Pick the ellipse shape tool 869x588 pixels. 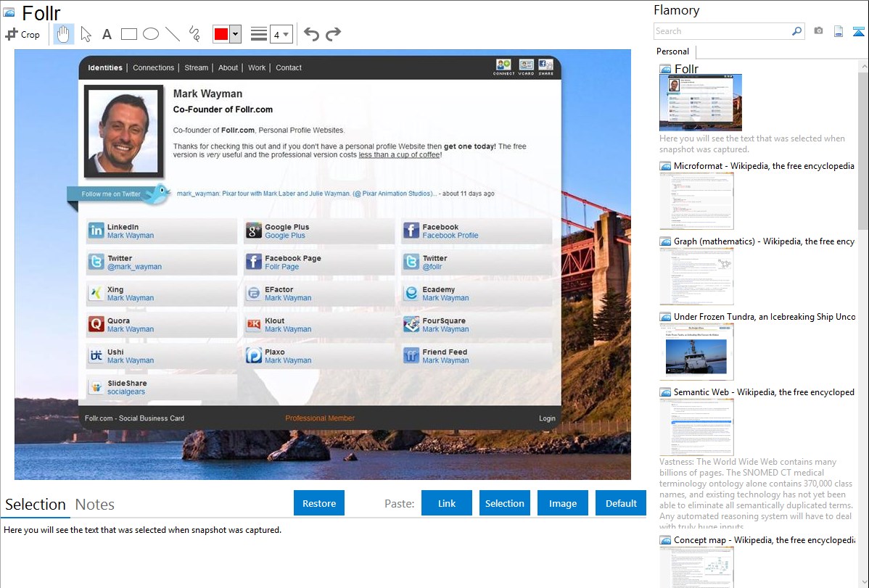click(x=151, y=34)
